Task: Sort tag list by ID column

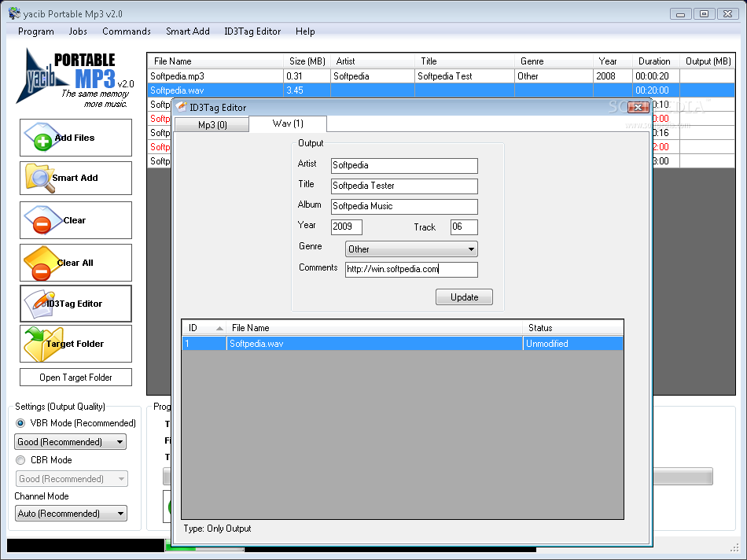Action: click(204, 328)
